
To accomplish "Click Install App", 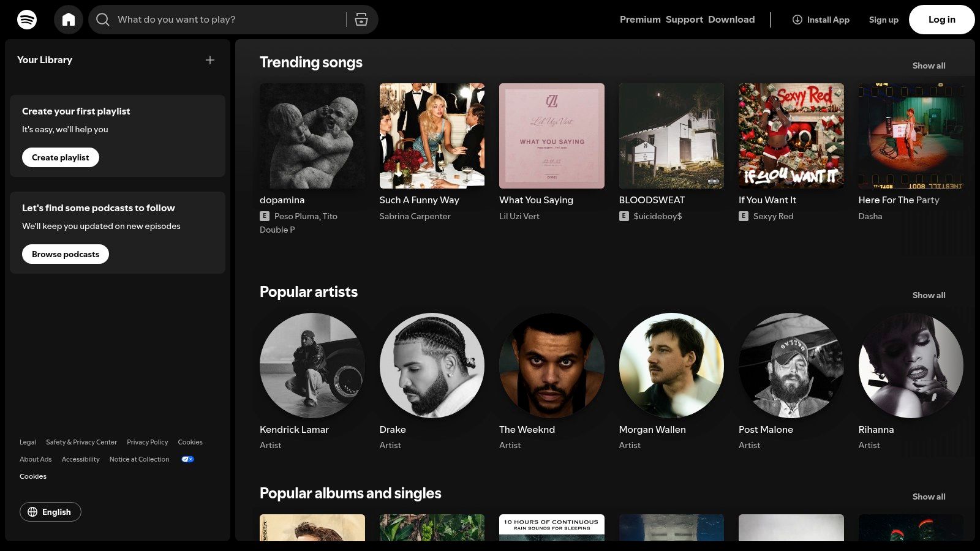I will click(x=821, y=20).
